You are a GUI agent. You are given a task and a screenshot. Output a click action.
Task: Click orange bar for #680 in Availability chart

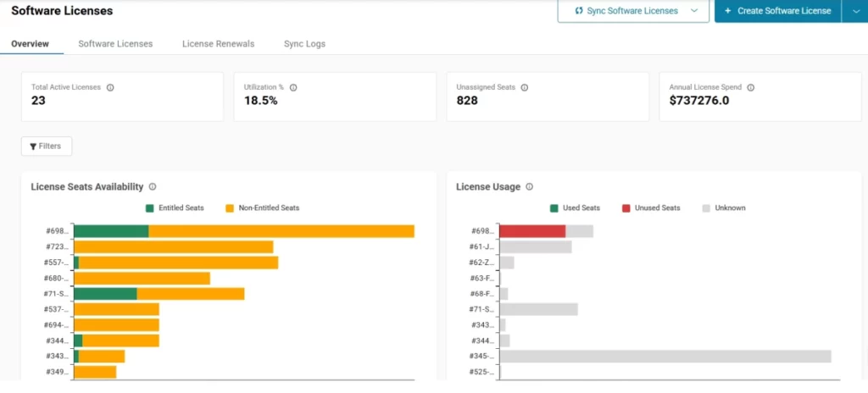tap(142, 279)
